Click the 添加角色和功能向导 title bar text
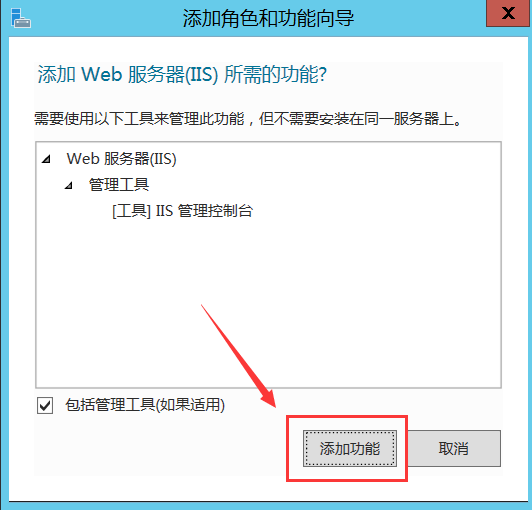This screenshot has height=510, width=532. 268,18
